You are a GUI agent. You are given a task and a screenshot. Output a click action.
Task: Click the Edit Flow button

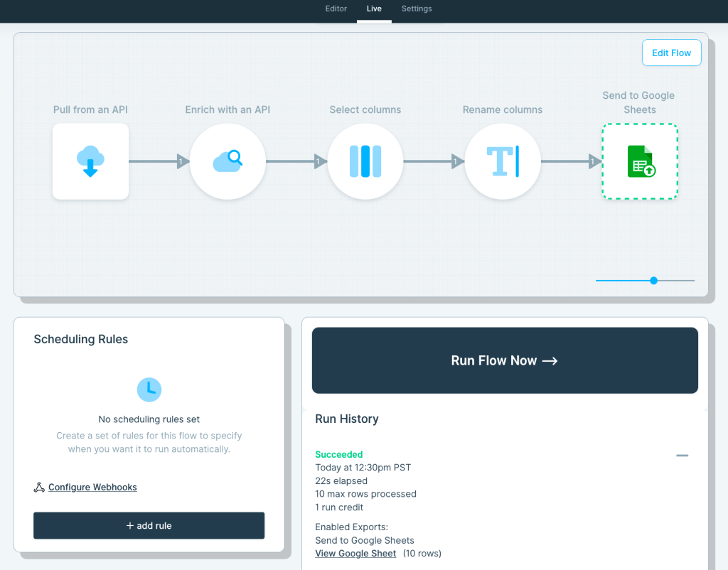(x=671, y=52)
